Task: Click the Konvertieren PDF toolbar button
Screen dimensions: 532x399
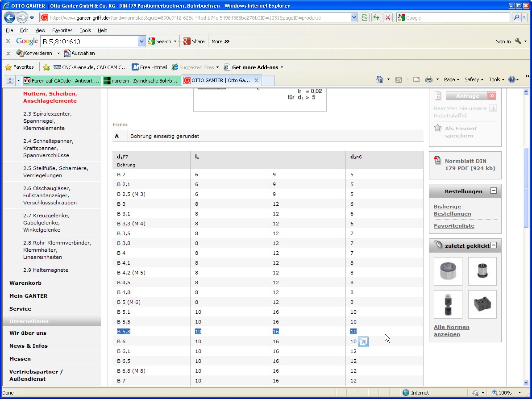Action: click(x=34, y=53)
